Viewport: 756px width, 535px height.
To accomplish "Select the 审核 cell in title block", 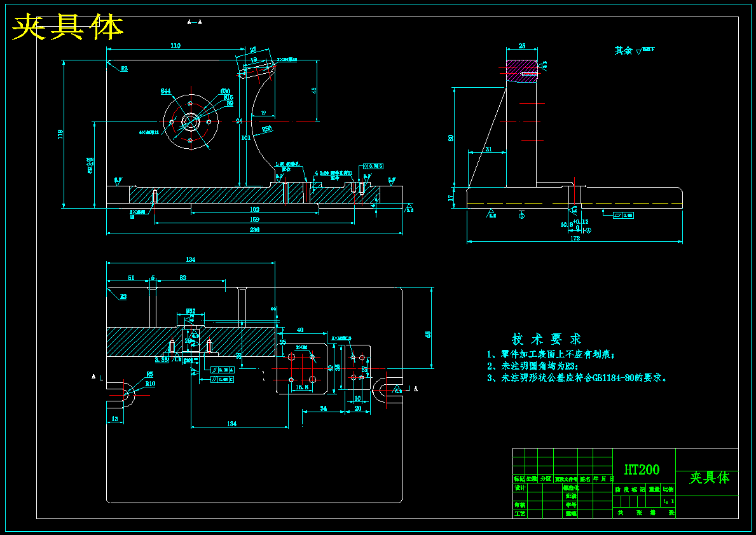I will (x=519, y=505).
